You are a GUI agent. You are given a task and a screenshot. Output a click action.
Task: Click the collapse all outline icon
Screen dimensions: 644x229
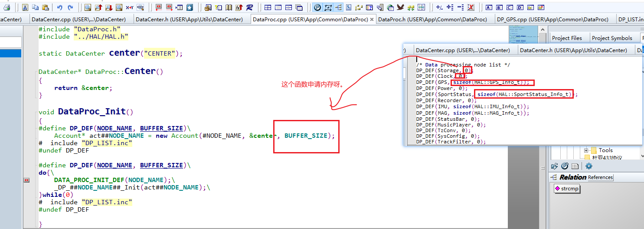460,7
